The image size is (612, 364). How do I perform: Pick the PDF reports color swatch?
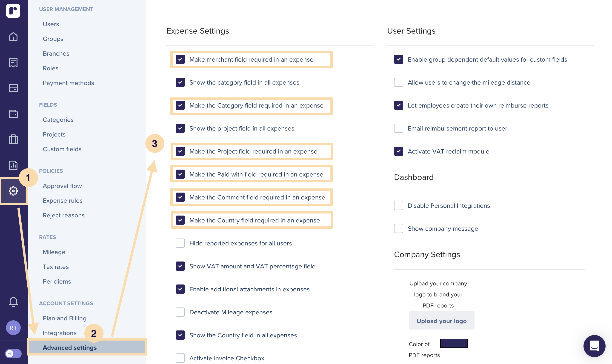(454, 343)
